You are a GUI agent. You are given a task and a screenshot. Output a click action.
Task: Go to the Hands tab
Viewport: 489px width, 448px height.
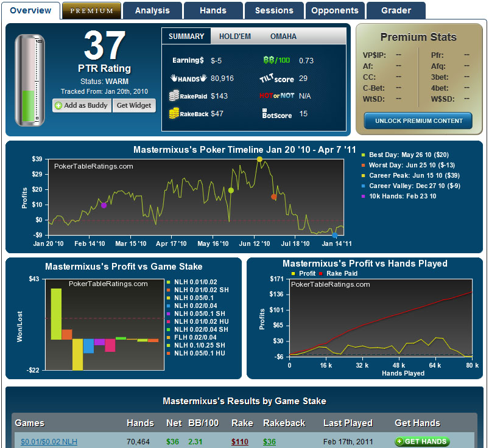tap(213, 10)
